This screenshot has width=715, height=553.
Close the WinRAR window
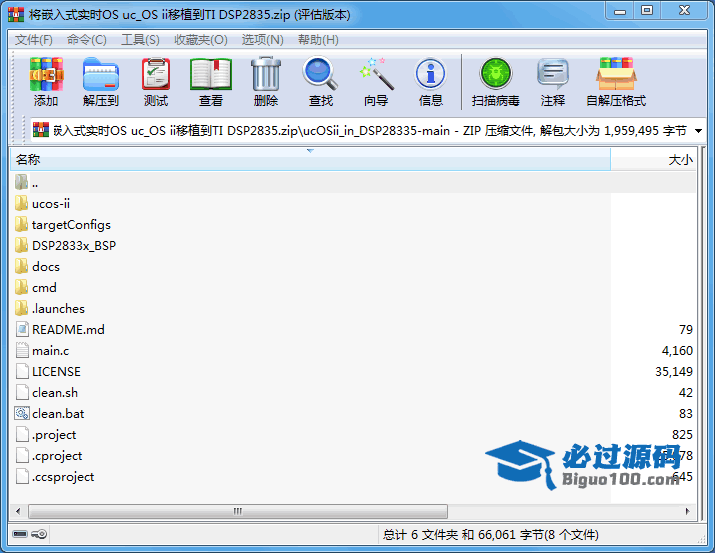click(x=684, y=11)
